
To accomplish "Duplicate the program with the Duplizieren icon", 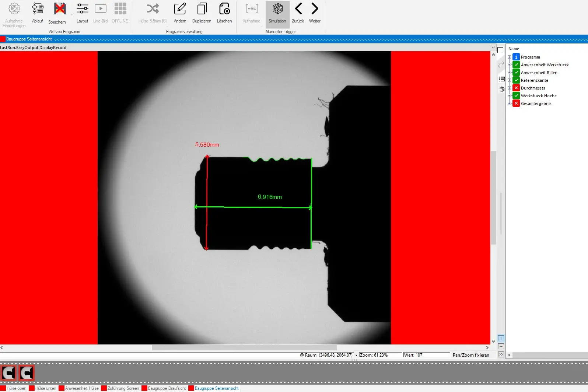I will tap(202, 9).
